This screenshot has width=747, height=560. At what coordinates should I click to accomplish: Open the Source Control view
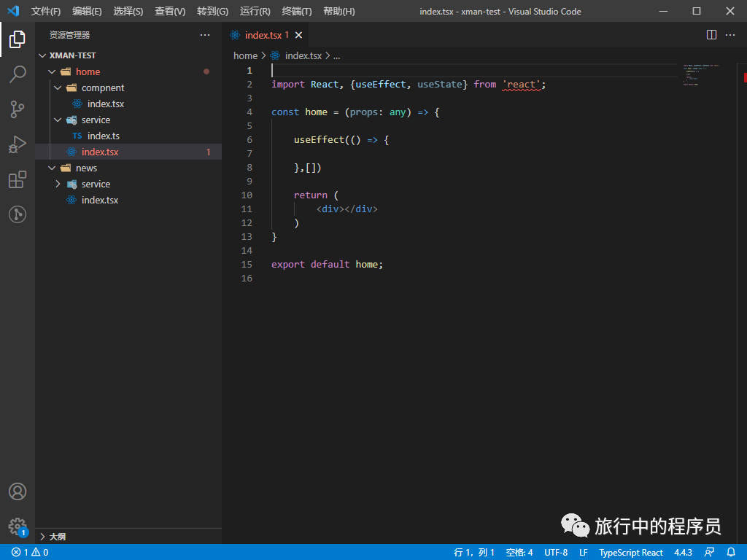point(18,109)
